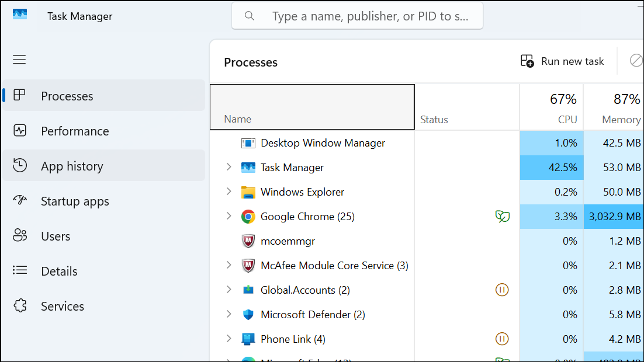
Task: Click the suspended status icon for Global.Accounts
Action: click(501, 290)
